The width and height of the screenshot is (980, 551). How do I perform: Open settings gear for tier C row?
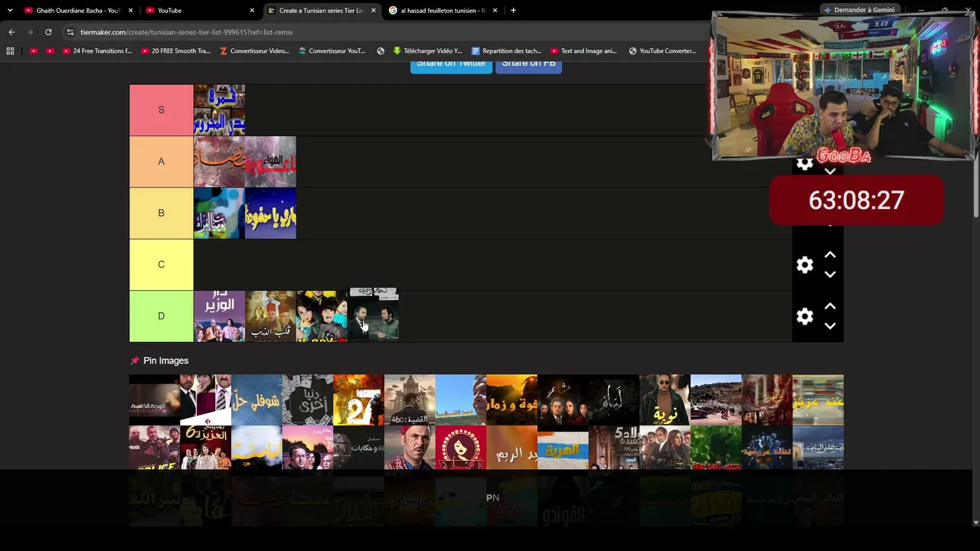[805, 265]
